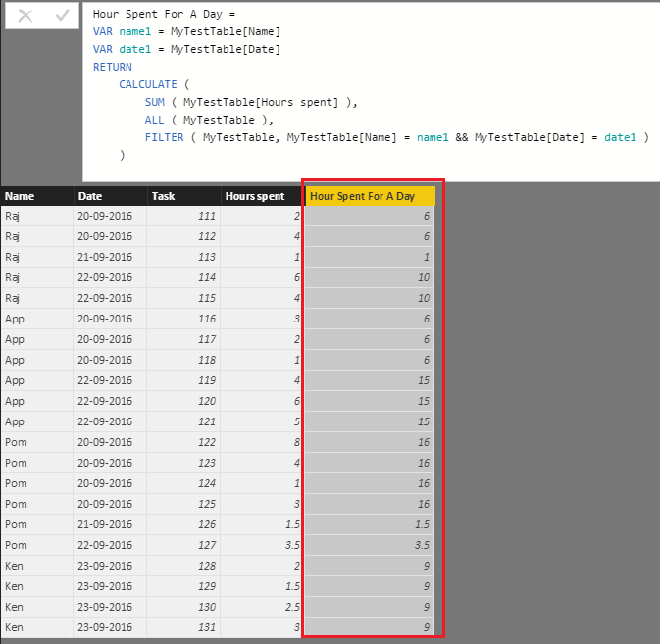
Task: Select the Hours spent column header
Action: (x=262, y=196)
